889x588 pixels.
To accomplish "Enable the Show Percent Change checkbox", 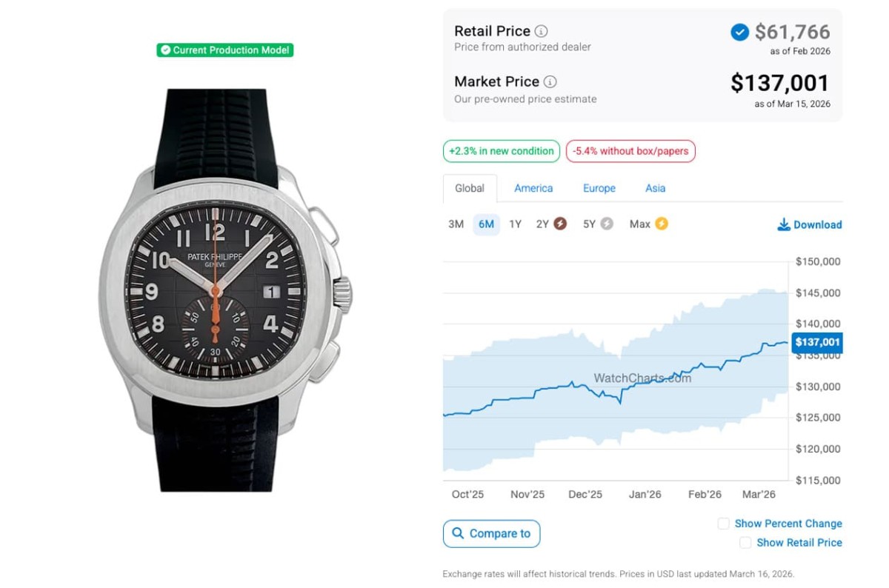I will pyautogui.click(x=724, y=524).
